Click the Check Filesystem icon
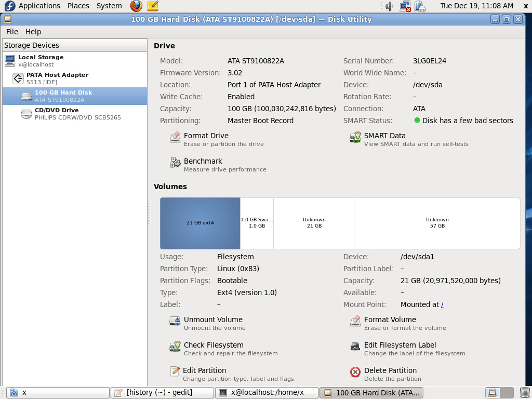Viewport: 532px width, 399px height. click(x=175, y=347)
